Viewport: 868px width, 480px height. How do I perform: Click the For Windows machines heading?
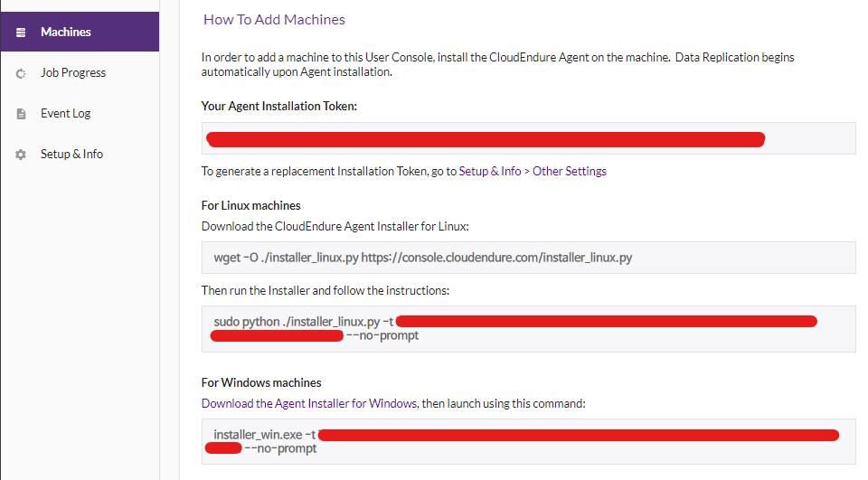pyautogui.click(x=261, y=382)
